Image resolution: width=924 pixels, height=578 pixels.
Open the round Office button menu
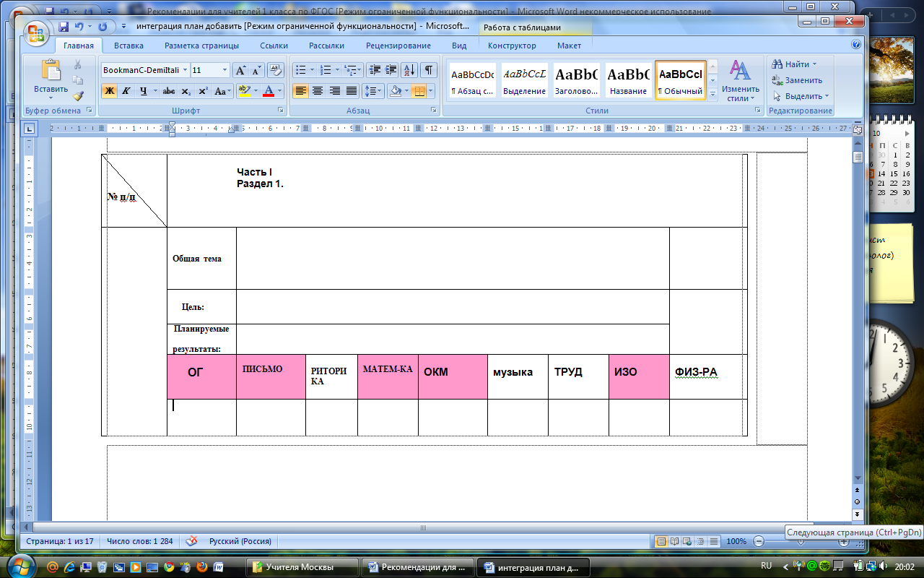[x=36, y=33]
